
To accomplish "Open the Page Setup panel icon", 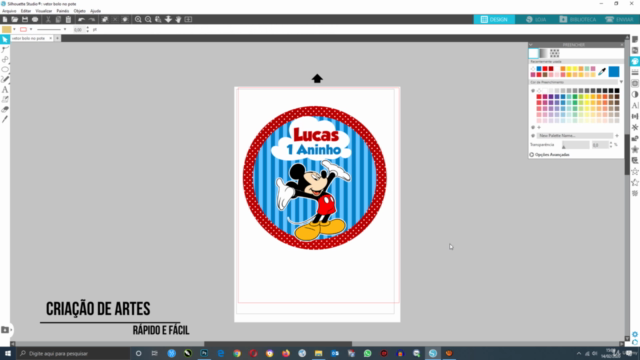I will click(x=635, y=40).
